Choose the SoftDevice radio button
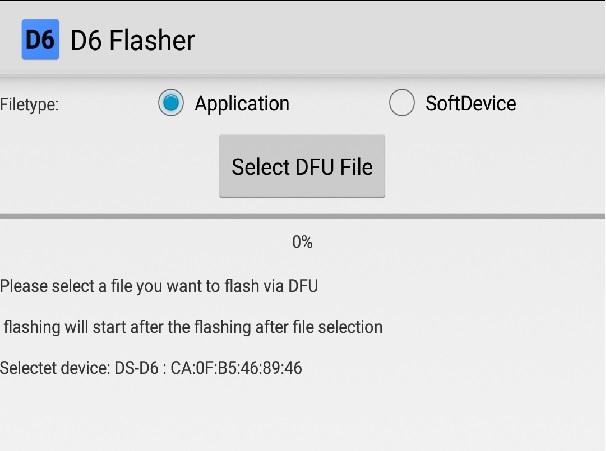606x451 pixels. click(x=402, y=103)
